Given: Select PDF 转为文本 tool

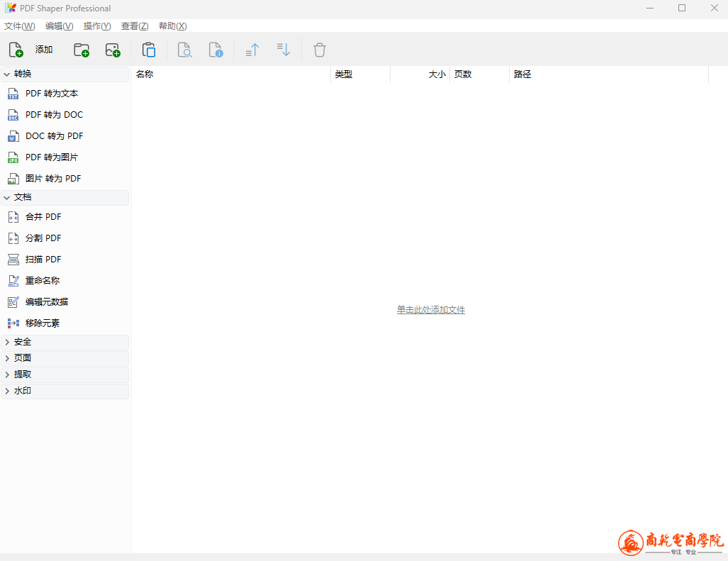Looking at the screenshot, I should pyautogui.click(x=52, y=94).
